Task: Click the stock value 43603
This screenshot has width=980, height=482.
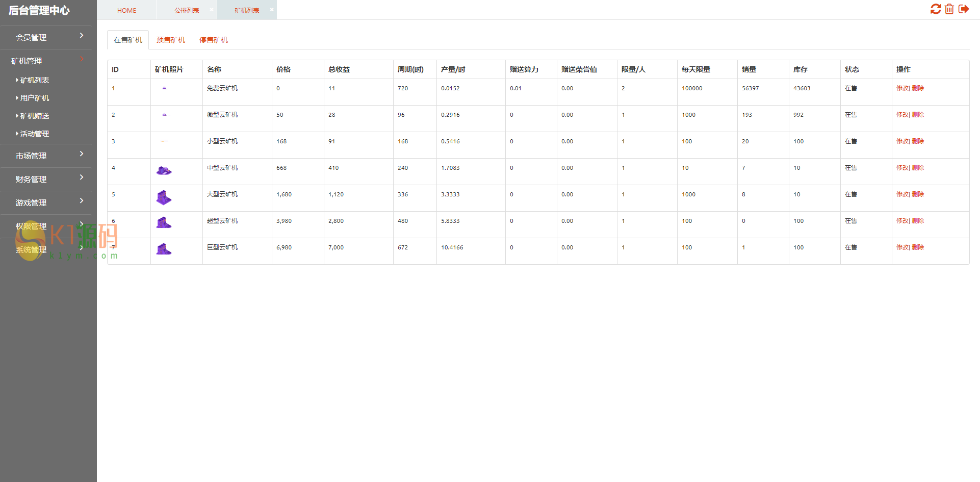Action: (x=802, y=88)
